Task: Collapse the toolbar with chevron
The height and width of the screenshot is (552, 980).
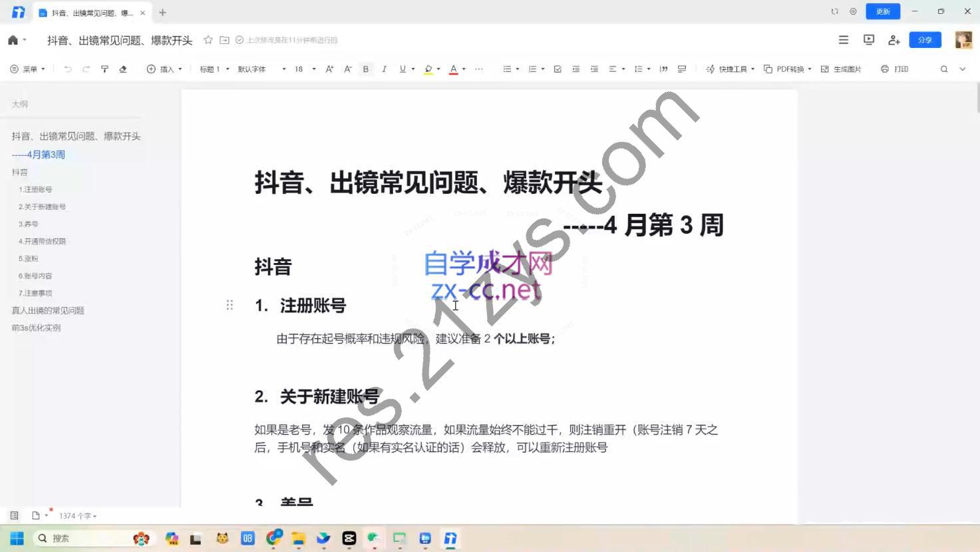Action: pyautogui.click(x=962, y=69)
